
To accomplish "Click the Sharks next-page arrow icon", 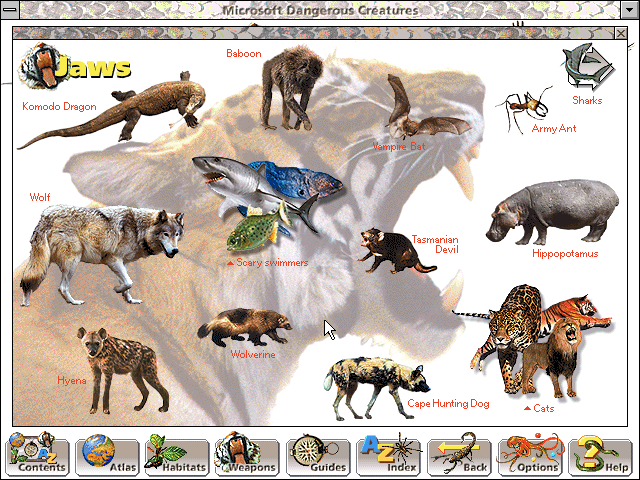I will tap(588, 66).
